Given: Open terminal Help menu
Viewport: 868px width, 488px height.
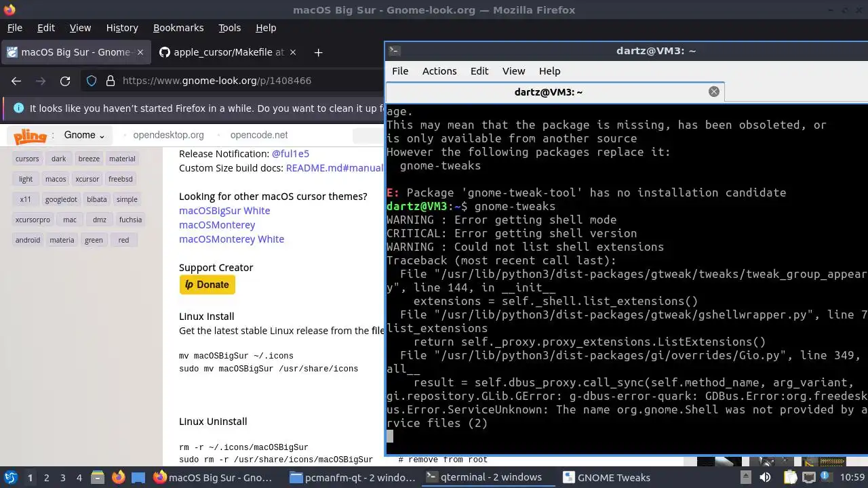Looking at the screenshot, I should [x=549, y=71].
